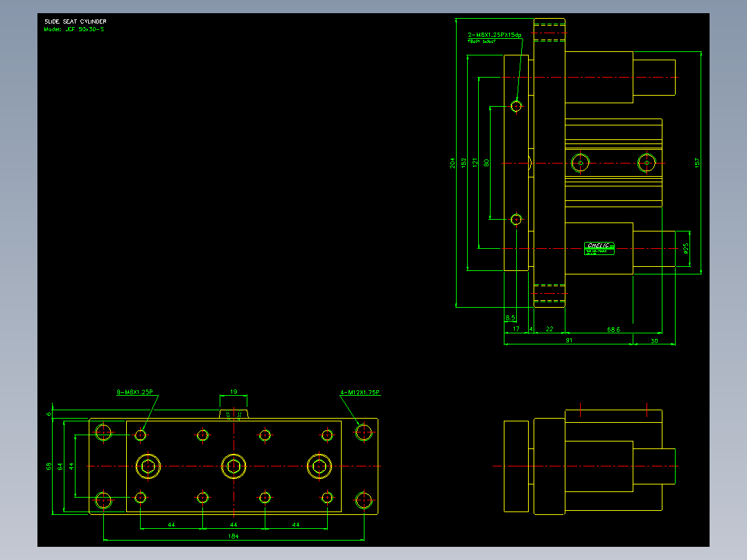Screen dimensions: 747x560
Task: Select the '184' overall length dimension
Action: pos(234,536)
